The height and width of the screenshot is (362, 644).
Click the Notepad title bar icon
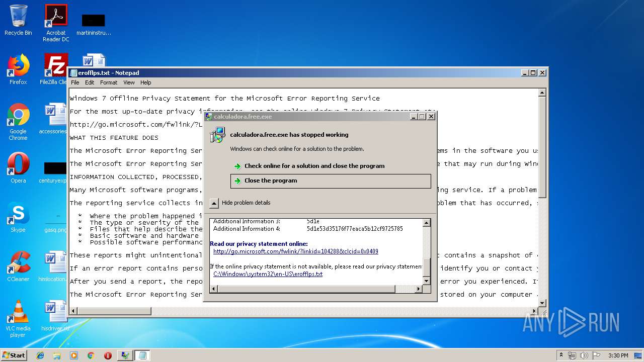click(x=74, y=73)
